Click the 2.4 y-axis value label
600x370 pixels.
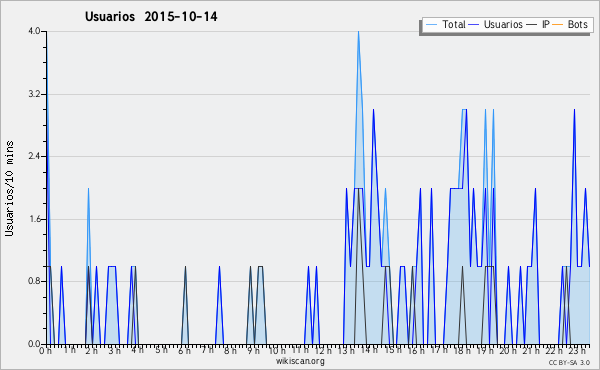[34, 156]
